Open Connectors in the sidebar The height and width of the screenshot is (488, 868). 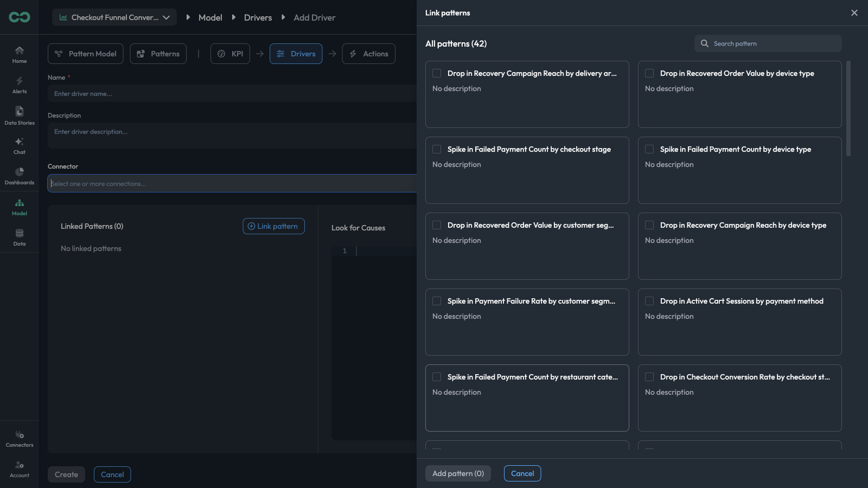pos(20,439)
